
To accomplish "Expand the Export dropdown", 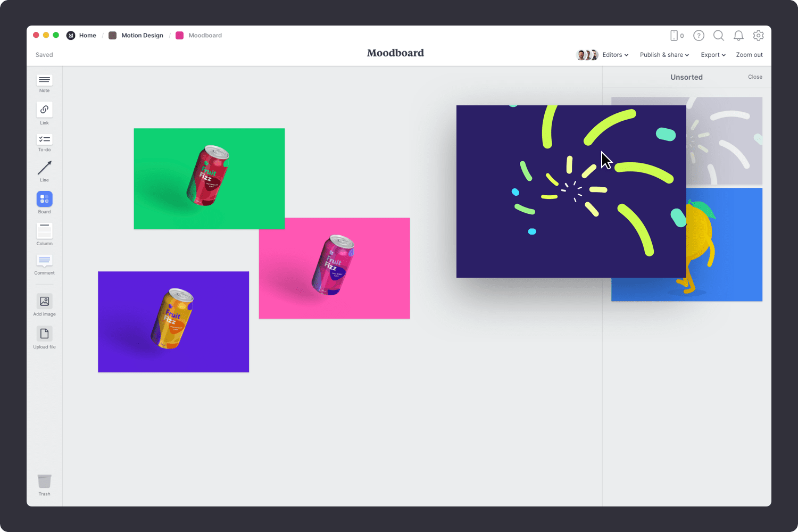I will pyautogui.click(x=713, y=54).
